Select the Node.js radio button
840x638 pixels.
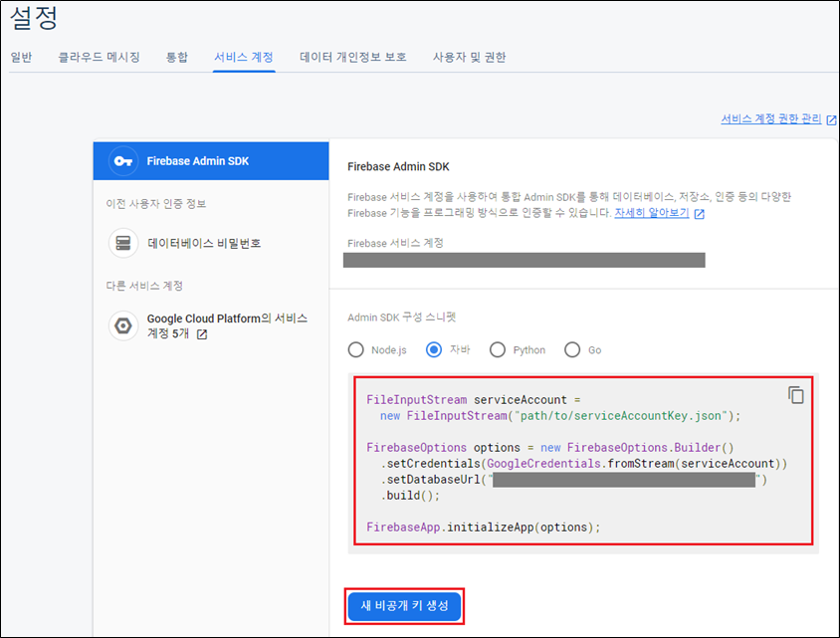[355, 349]
